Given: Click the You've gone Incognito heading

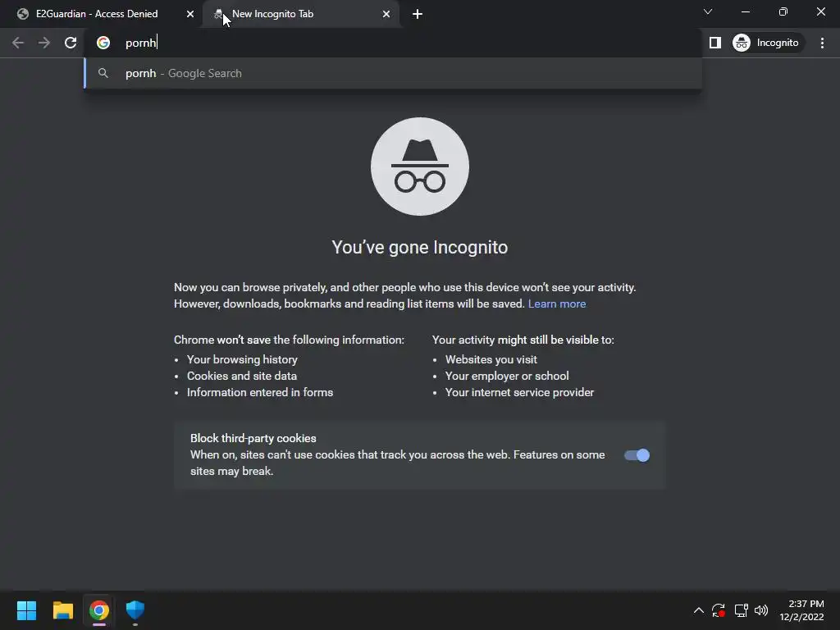Looking at the screenshot, I should coord(419,248).
